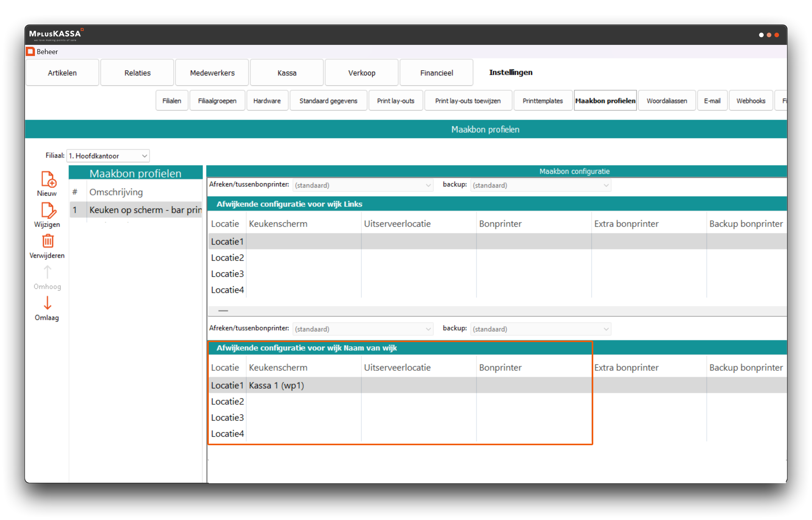The height and width of the screenshot is (520, 812).
Task: Click the Omhoog up-arrow icon
Action: pyautogui.click(x=47, y=272)
